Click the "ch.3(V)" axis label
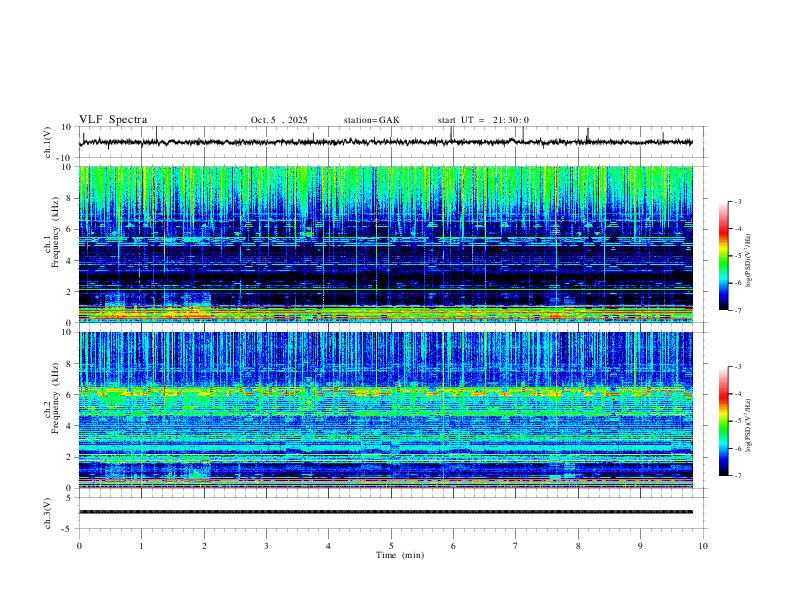792x612 pixels. 48,514
